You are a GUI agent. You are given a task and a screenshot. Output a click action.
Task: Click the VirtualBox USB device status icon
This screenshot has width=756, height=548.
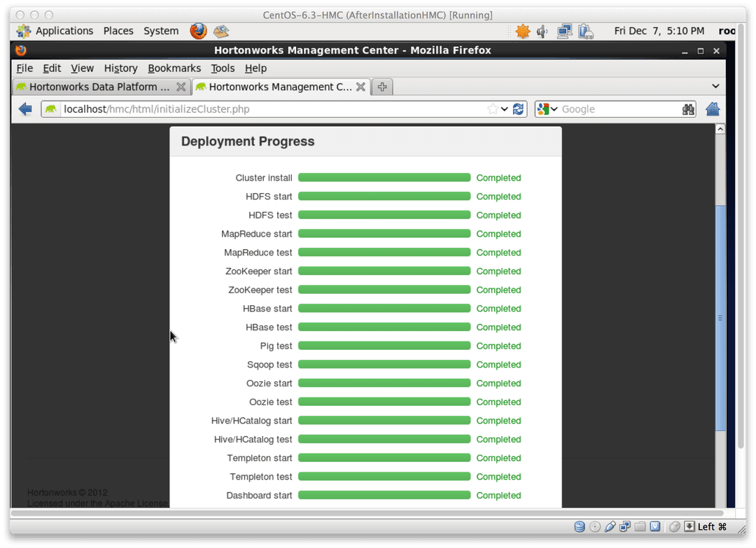(610, 526)
